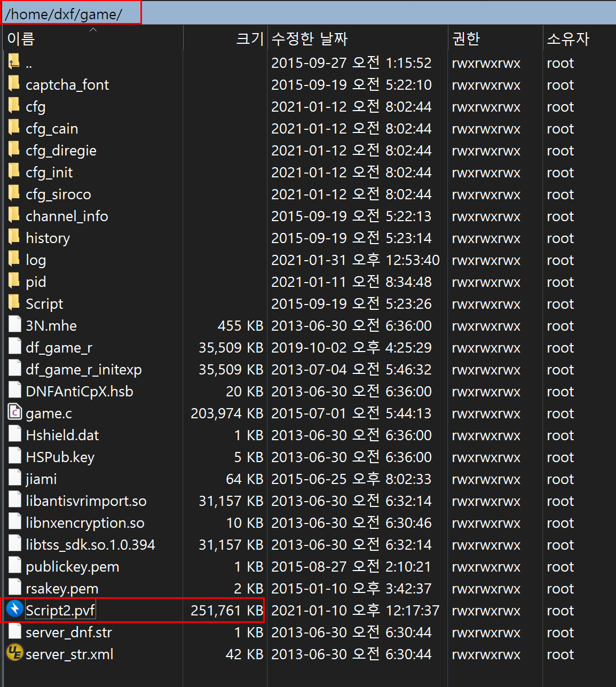Click the 64 KB size of jiami

(x=244, y=479)
